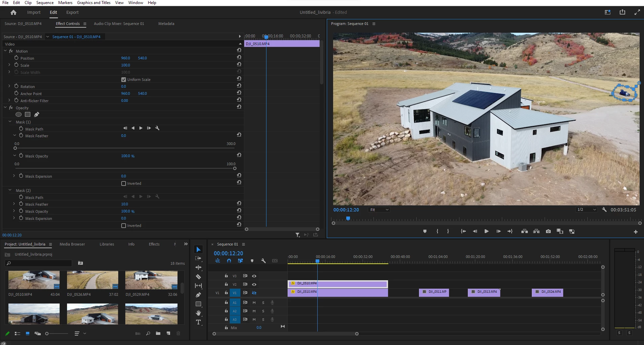The image size is (644, 345).
Task: Reset the Position parameter
Action: pyautogui.click(x=239, y=57)
